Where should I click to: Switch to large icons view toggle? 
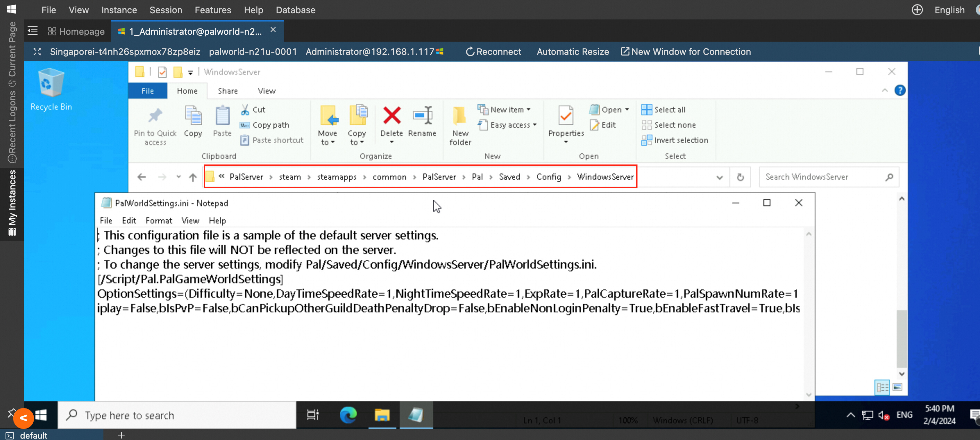pyautogui.click(x=897, y=387)
